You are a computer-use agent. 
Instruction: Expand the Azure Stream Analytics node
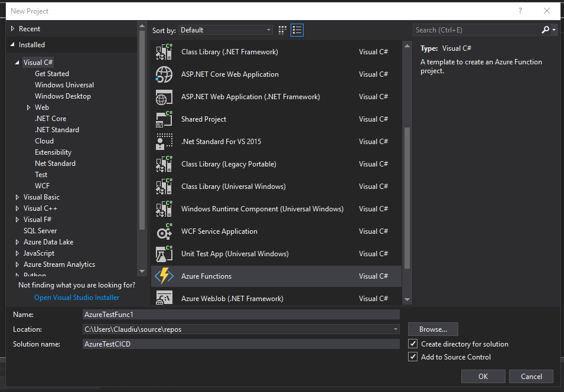point(17,264)
